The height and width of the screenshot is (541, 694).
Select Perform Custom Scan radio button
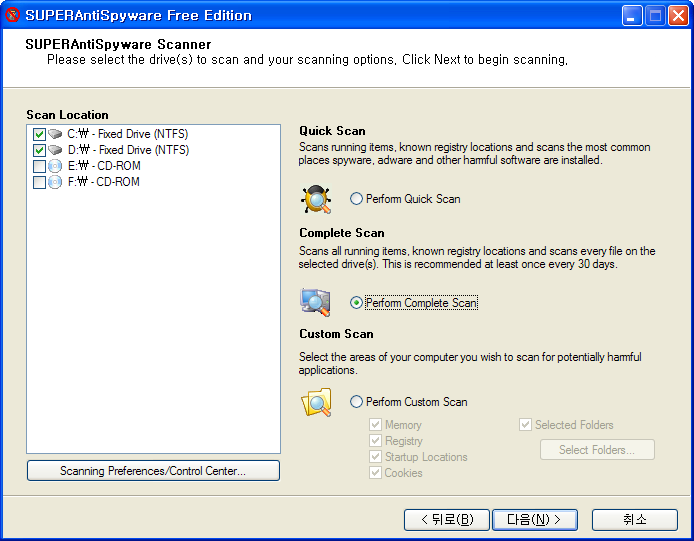(356, 402)
